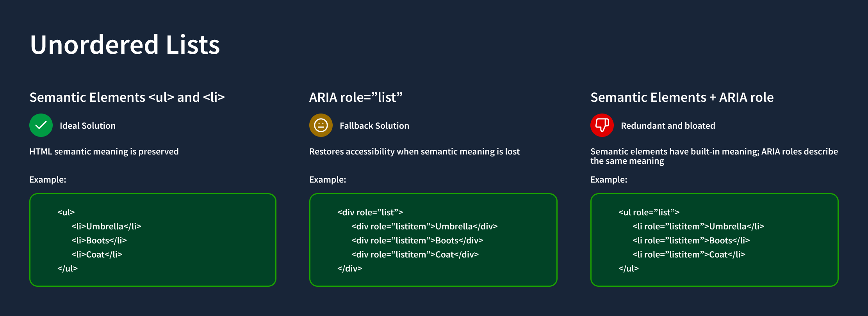The image size is (868, 316).
Task: Click '<li role="listitem">Boots</li>' line
Action: point(691,240)
